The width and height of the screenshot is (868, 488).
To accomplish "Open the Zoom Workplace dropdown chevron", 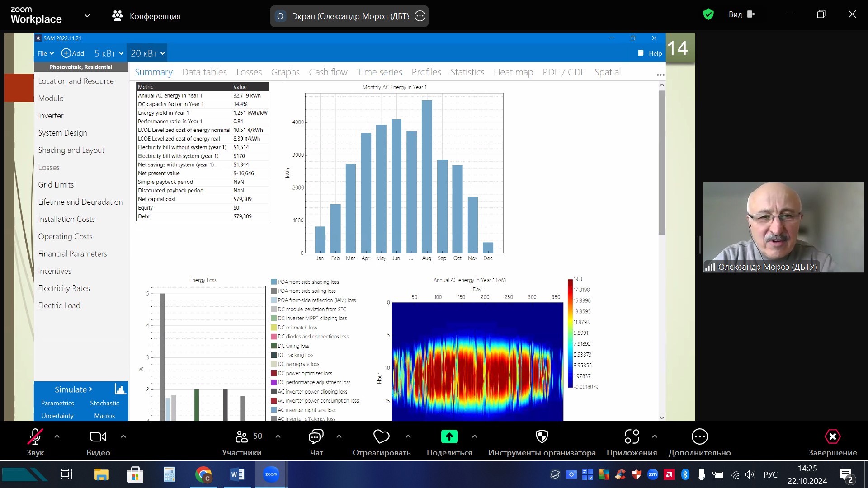I will coord(87,16).
